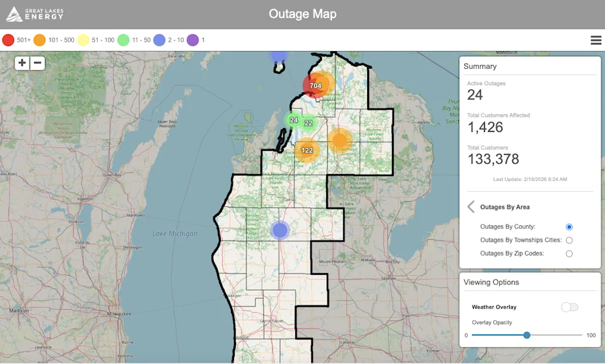This screenshot has width=605, height=364.
Task: Click the zoom in button on the map
Action: (x=21, y=63)
